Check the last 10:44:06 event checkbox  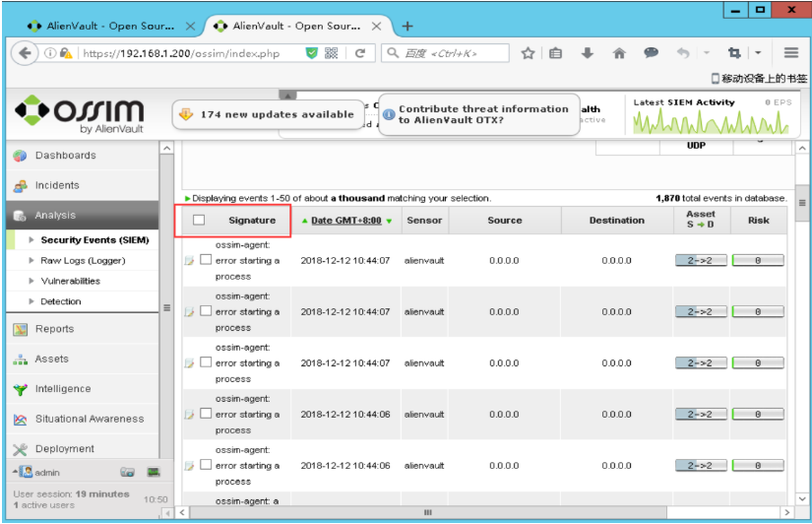coord(206,464)
